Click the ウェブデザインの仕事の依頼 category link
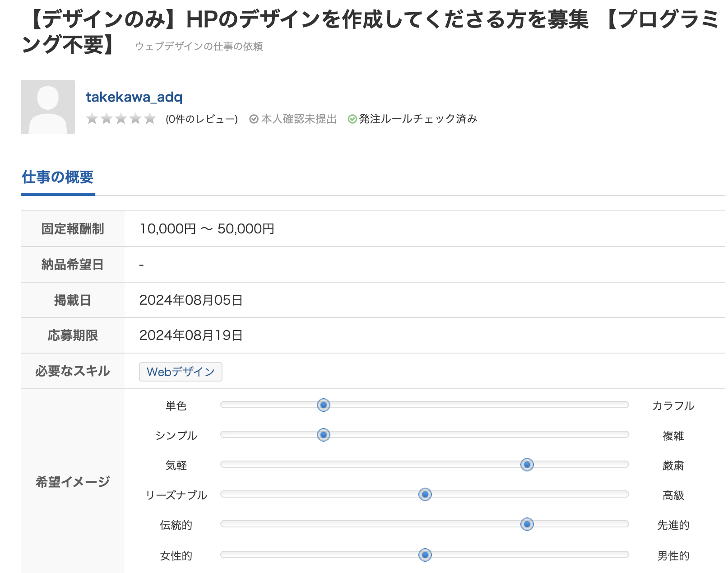The width and height of the screenshot is (728, 573). (x=199, y=47)
